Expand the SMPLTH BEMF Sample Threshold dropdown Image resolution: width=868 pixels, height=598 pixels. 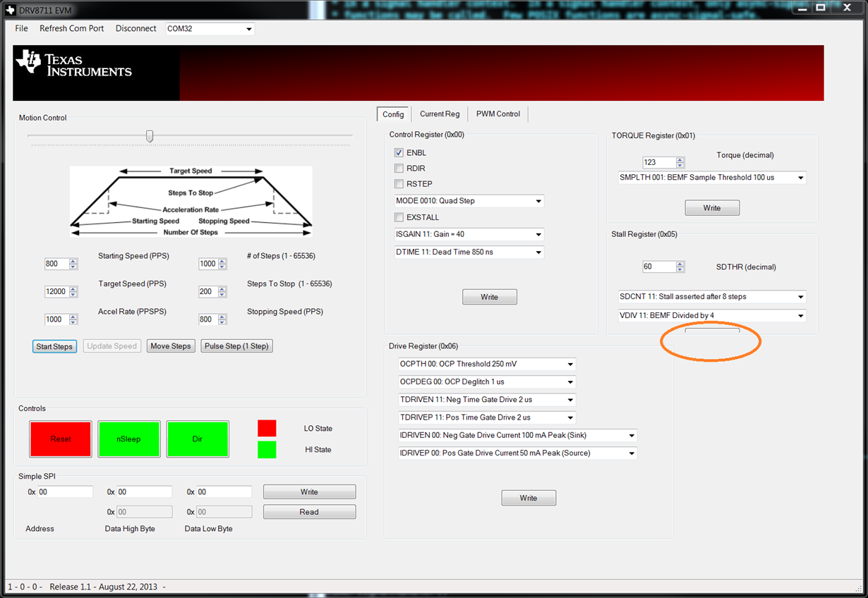point(712,178)
